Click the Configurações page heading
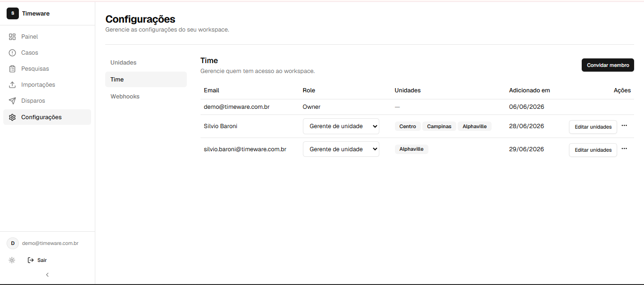Screen dimensions: 644x285 140,19
